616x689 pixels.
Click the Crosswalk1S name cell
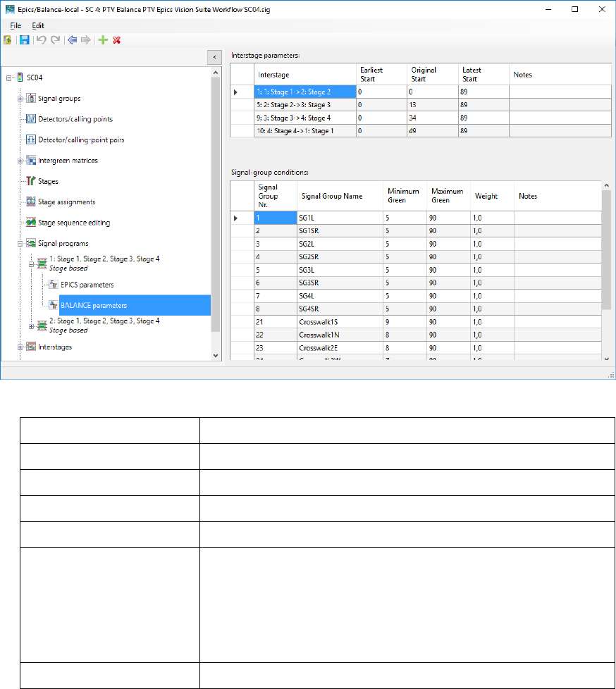340,322
